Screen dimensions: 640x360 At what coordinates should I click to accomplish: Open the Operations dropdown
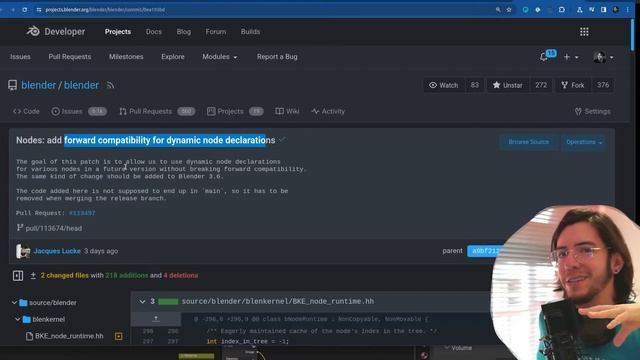tap(584, 142)
